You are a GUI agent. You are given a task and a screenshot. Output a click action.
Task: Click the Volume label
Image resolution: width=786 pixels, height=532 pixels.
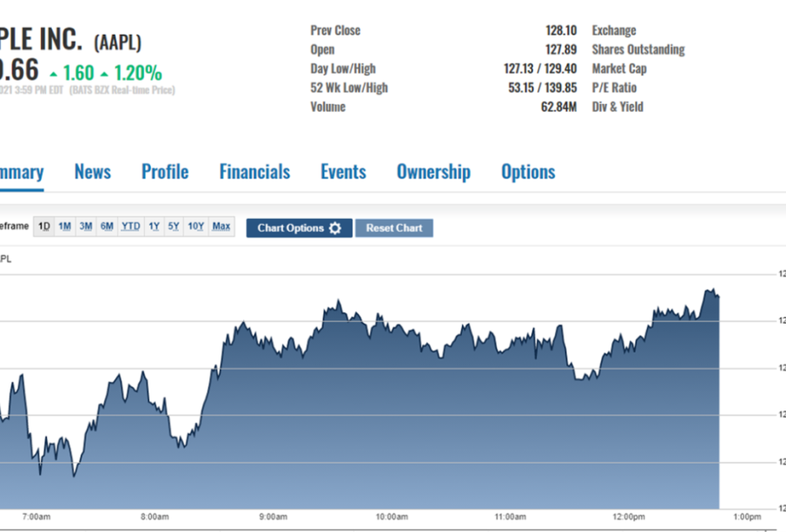pos(327,107)
